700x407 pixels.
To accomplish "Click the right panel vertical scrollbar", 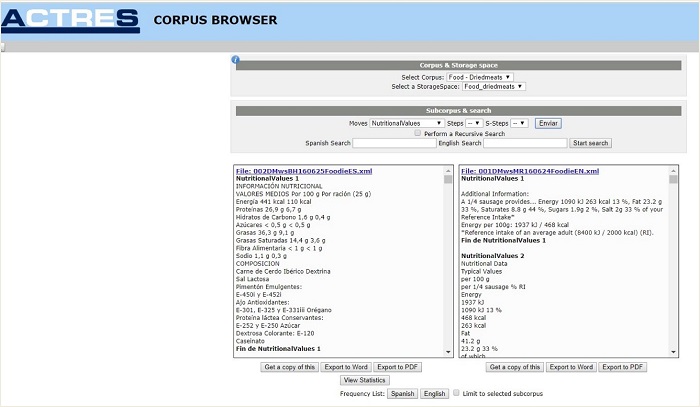I will [x=673, y=260].
